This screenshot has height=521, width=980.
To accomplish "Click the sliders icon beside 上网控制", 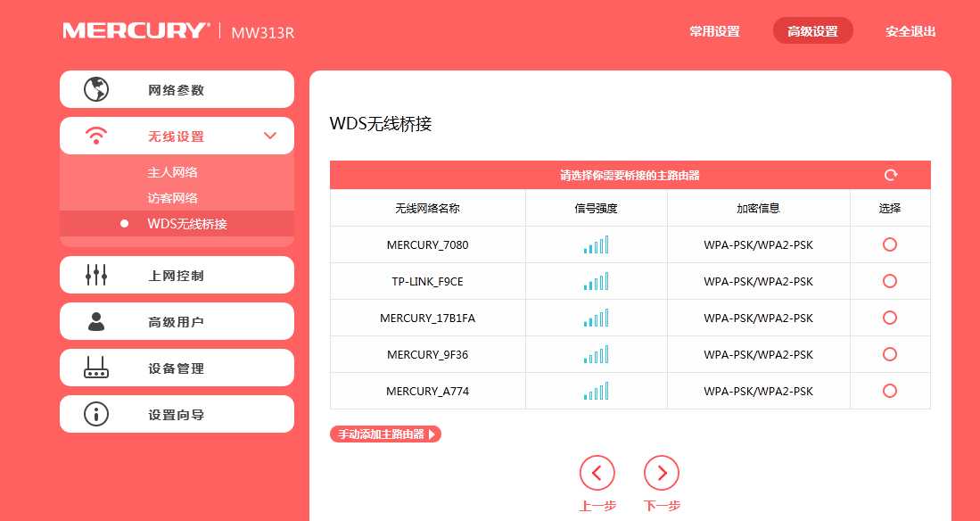I will [x=96, y=275].
